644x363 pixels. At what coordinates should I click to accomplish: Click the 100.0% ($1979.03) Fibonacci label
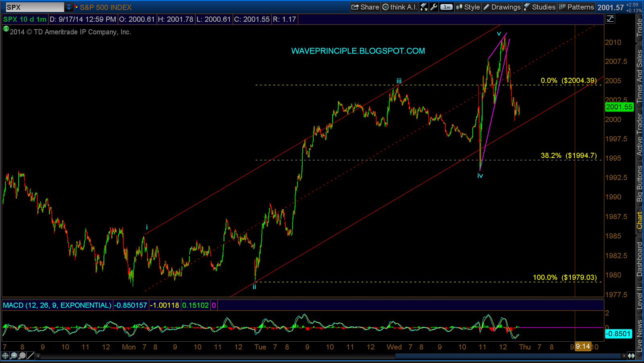(565, 278)
